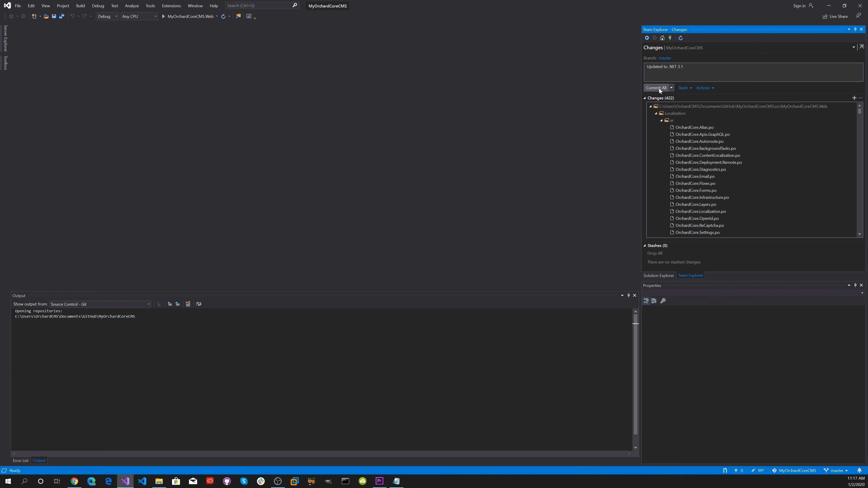Viewport: 868px width, 488px height.
Task: Click the notifications bell in status bar
Action: coord(860,470)
